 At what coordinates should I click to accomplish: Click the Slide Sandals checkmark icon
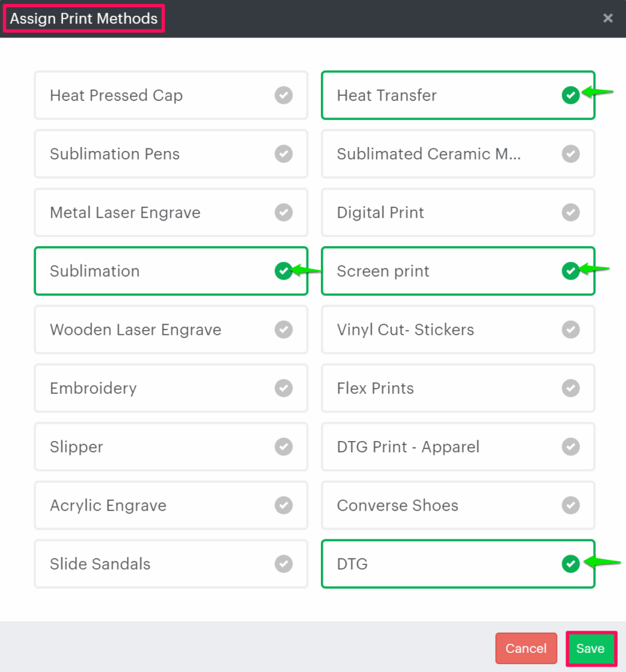point(283,564)
